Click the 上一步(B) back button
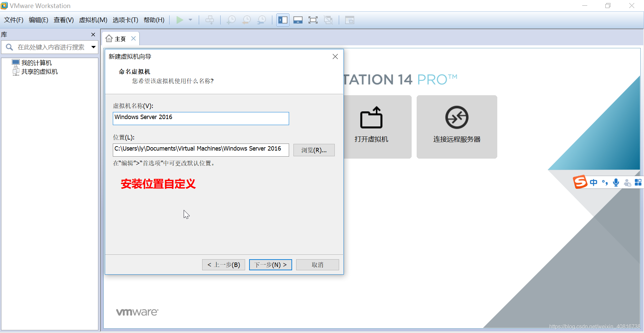Image resolution: width=644 pixels, height=333 pixels. (x=224, y=265)
